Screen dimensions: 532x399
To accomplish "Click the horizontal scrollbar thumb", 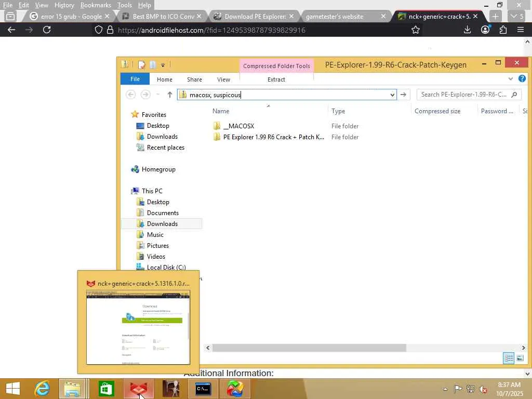I will [x=309, y=348].
